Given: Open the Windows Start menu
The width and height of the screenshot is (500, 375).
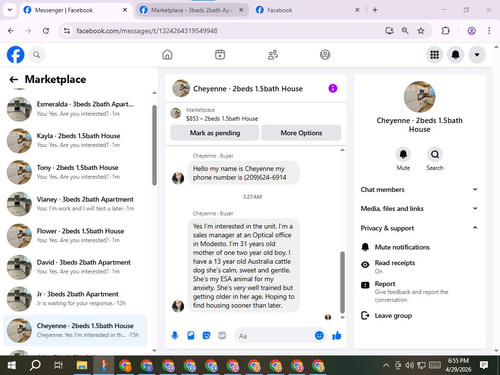Looking at the screenshot, I should point(12,365).
